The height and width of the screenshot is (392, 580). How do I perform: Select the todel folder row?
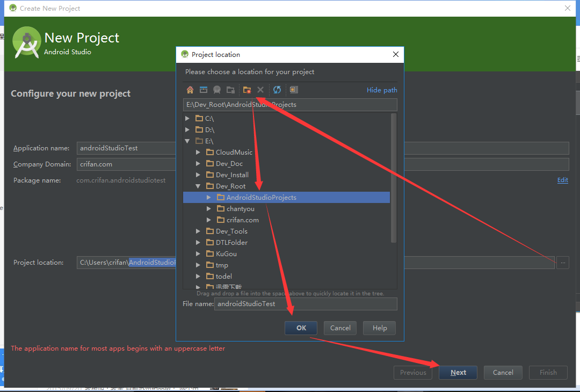287,276
